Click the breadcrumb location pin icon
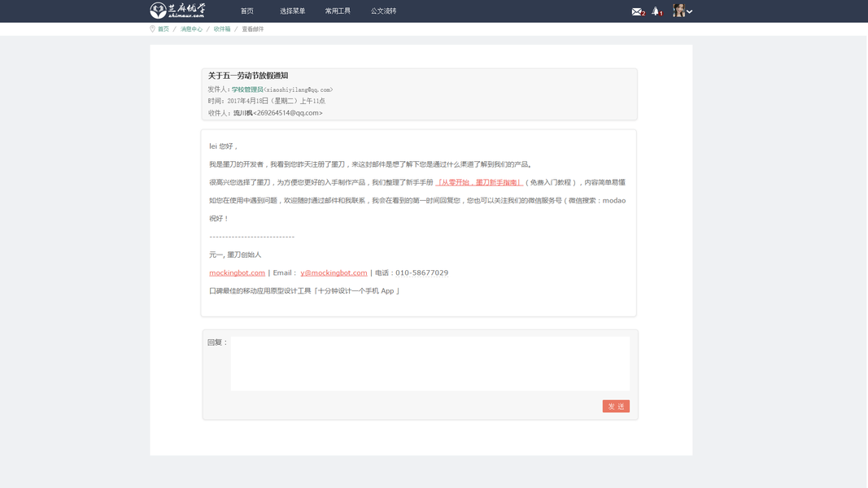The image size is (868, 488). click(152, 28)
